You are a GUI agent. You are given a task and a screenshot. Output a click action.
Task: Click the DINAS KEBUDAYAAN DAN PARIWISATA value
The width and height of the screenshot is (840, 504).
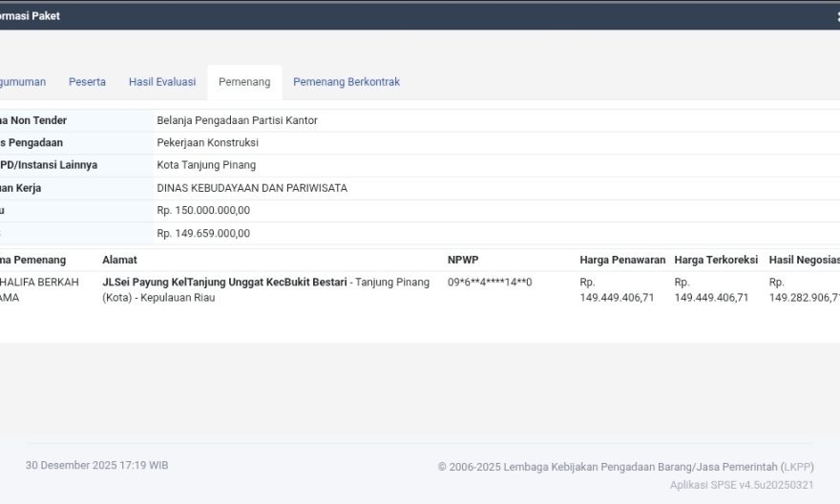pyautogui.click(x=252, y=188)
